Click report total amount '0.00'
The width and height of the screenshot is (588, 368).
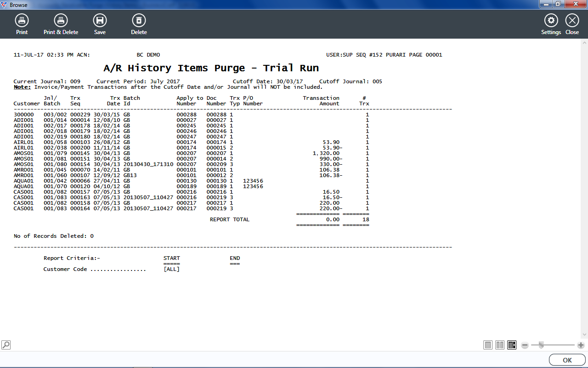[x=333, y=219]
